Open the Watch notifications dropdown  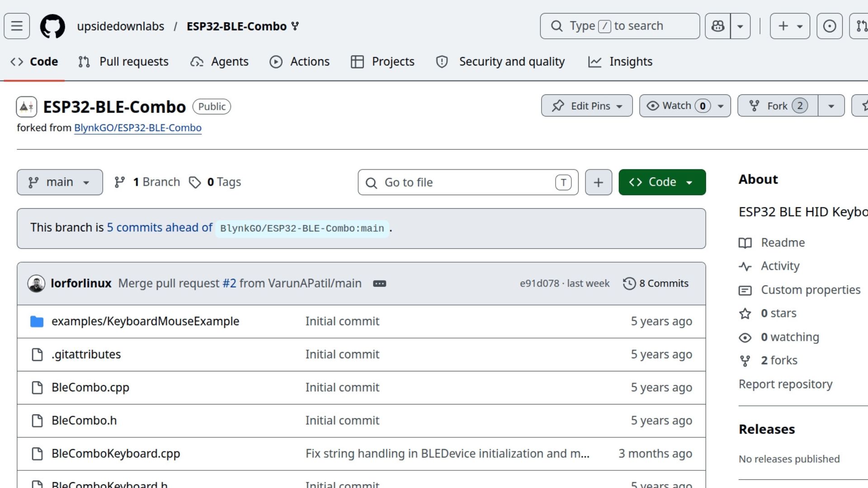685,106
